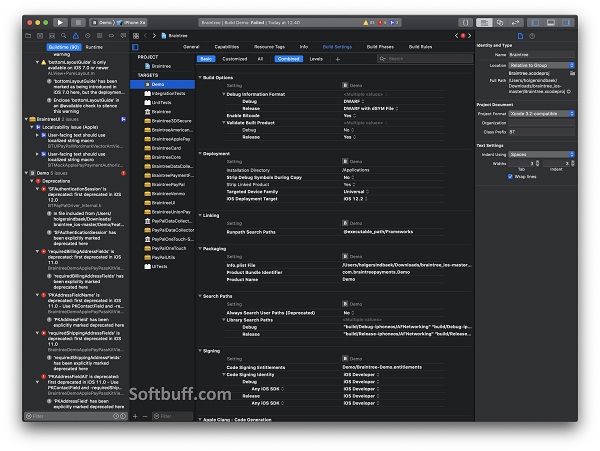600x451 pixels.
Task: Toggle the Navigator panel visibility
Action: point(535,23)
